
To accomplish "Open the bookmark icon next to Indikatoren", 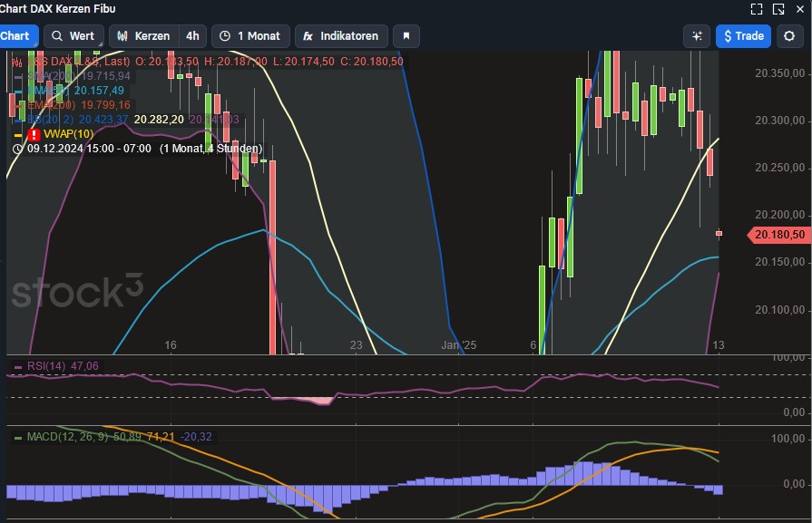I will pos(406,36).
